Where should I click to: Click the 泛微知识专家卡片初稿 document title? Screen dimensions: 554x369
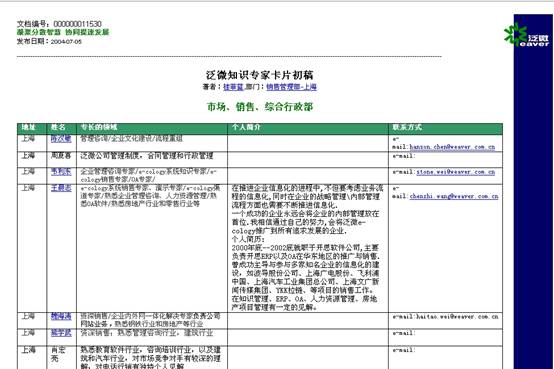coord(260,75)
